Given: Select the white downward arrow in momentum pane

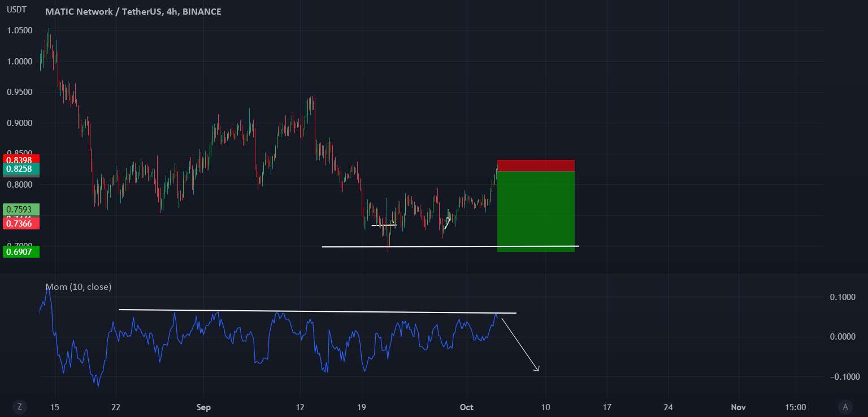Looking at the screenshot, I should click(520, 345).
